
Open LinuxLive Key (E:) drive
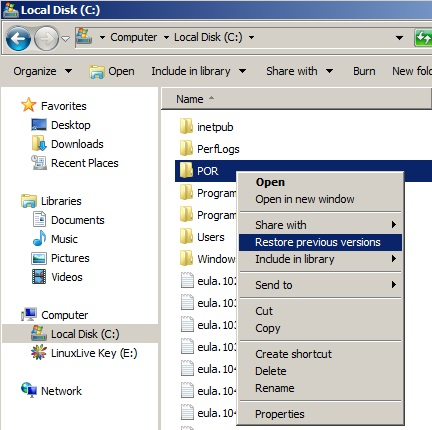[x=94, y=353]
